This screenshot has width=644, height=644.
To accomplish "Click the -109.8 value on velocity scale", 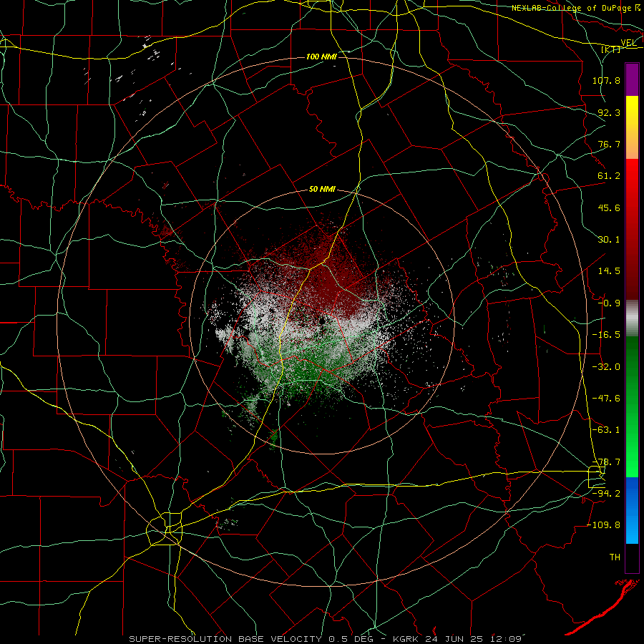I will click(604, 525).
